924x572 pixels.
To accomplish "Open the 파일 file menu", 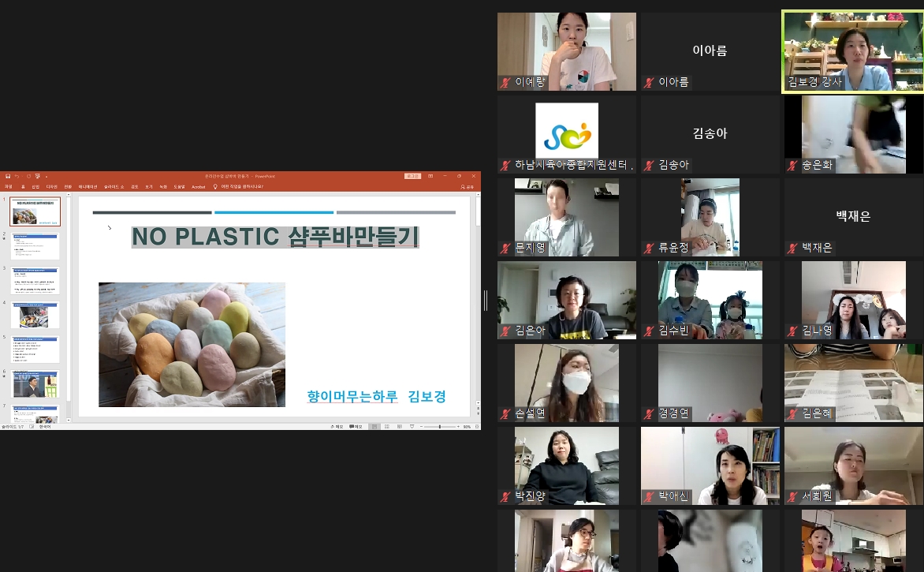I will click(x=8, y=187).
